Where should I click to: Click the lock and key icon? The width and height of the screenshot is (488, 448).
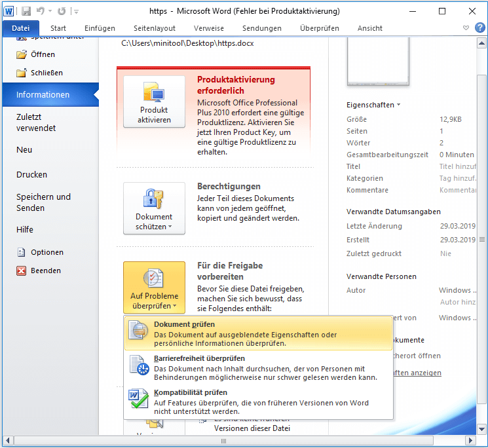click(x=153, y=198)
